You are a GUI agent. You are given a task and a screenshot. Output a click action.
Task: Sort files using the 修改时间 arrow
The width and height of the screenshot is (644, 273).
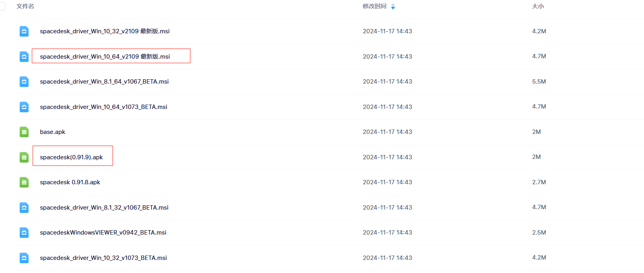point(393,6)
